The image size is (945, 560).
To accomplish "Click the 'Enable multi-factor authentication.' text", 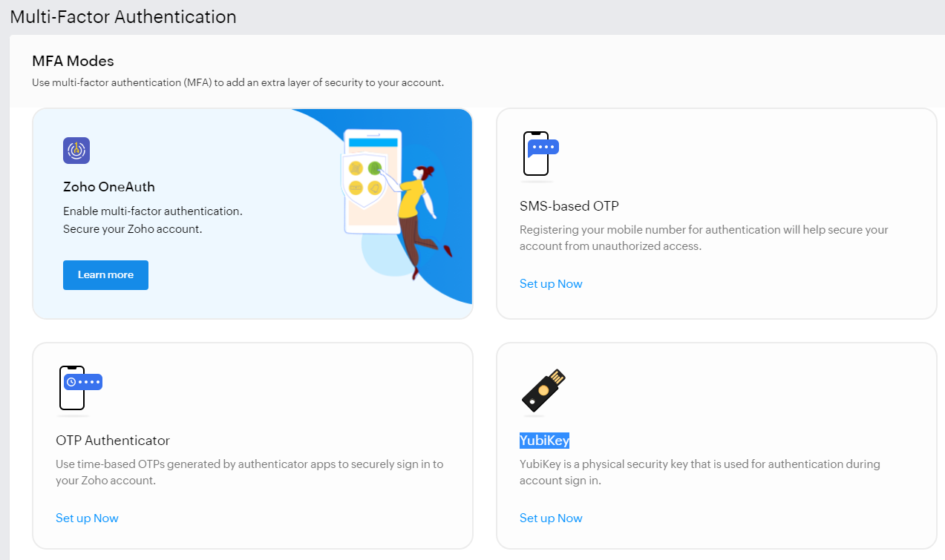I will [153, 211].
